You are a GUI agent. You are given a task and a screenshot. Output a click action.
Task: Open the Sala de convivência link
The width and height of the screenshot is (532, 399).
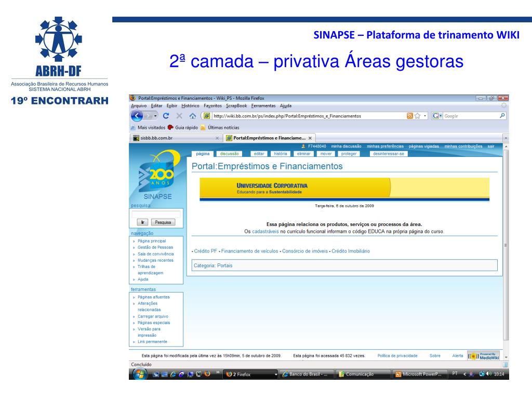click(155, 254)
